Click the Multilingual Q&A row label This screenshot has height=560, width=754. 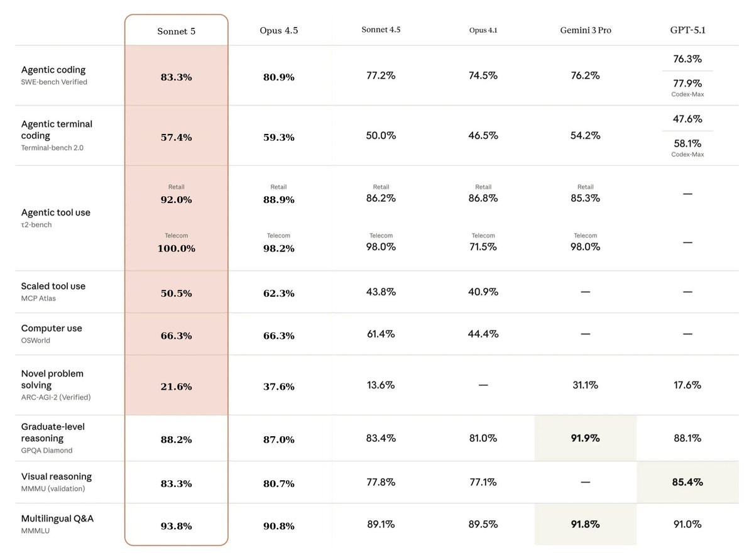[57, 519]
